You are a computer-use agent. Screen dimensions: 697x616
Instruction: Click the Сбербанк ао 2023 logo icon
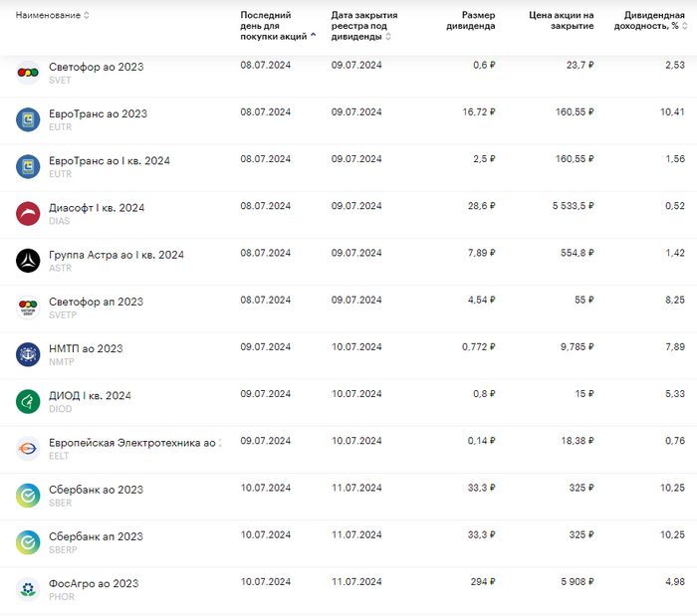[x=28, y=496]
